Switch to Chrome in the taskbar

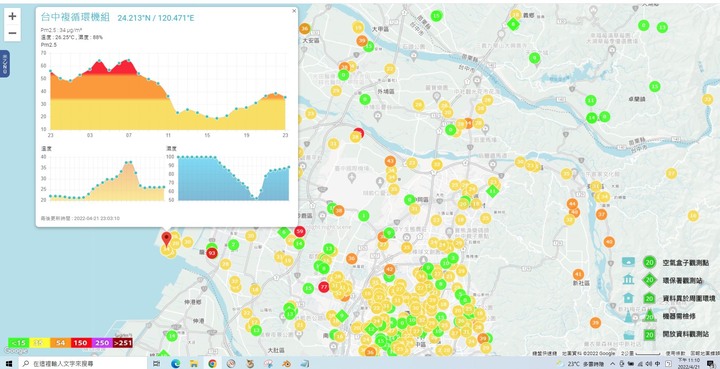[212, 363]
